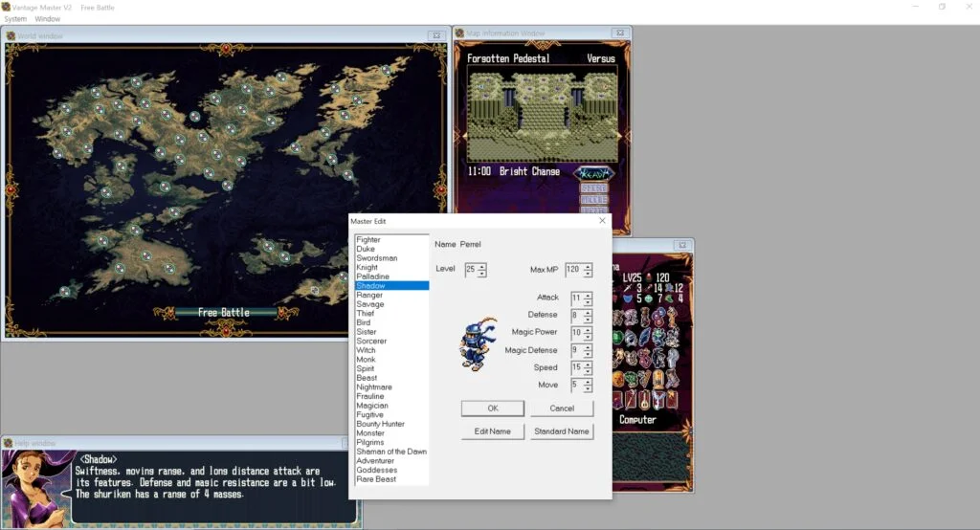Confirm edits with the OK button
This screenshot has height=530, width=980.
(493, 409)
